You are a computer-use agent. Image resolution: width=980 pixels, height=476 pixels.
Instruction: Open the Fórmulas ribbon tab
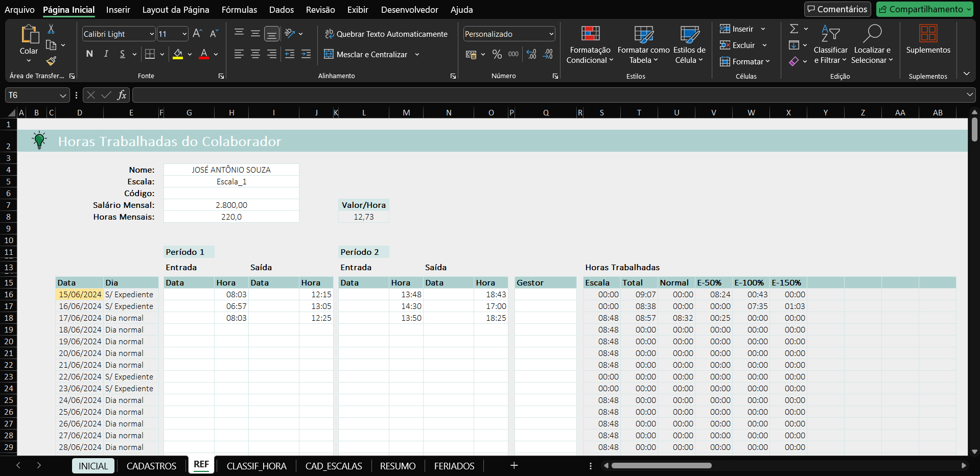pos(239,9)
